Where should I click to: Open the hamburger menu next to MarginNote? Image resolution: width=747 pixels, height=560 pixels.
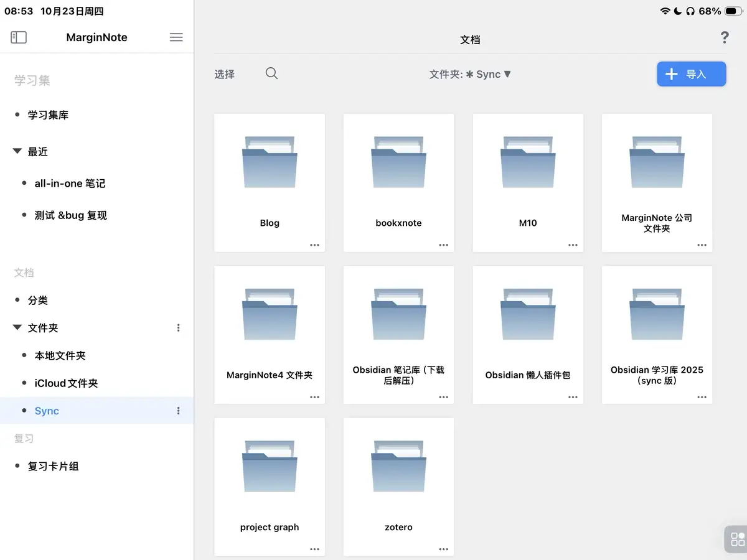pos(176,37)
